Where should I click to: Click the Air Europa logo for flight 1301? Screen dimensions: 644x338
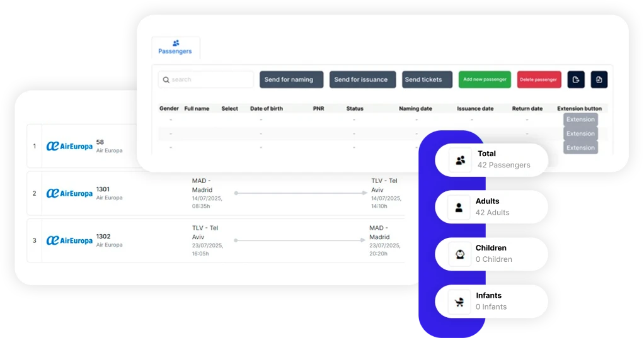click(69, 193)
